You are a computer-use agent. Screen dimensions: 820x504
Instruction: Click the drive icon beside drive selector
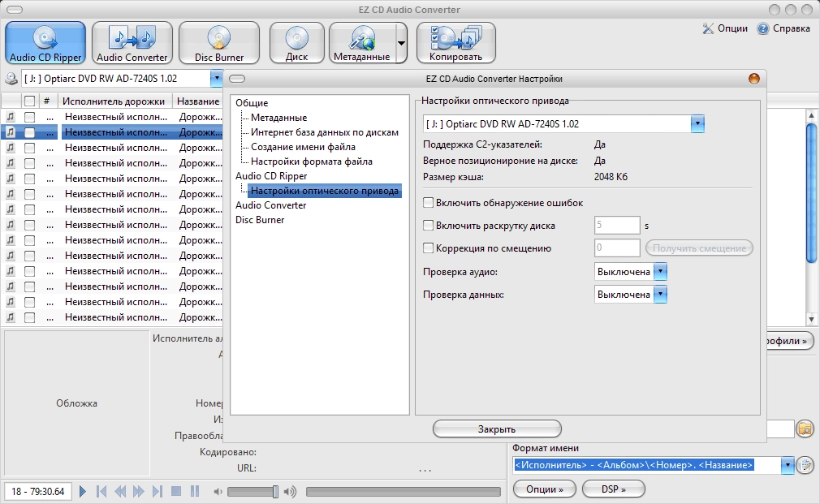pos(11,79)
